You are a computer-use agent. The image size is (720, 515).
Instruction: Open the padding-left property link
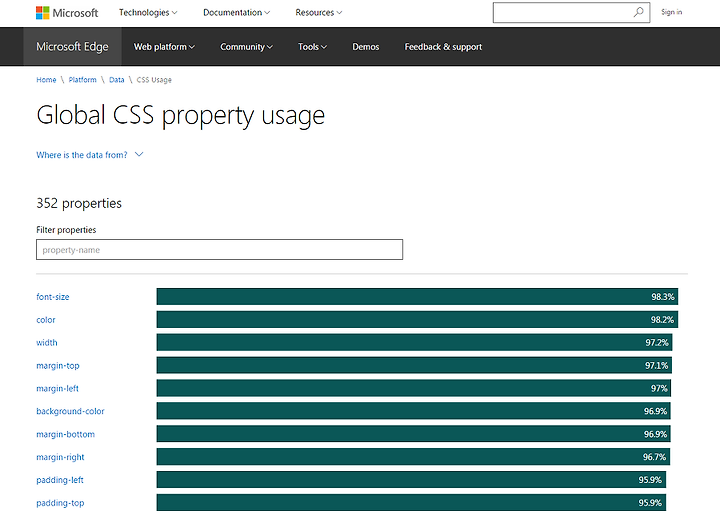(60, 480)
